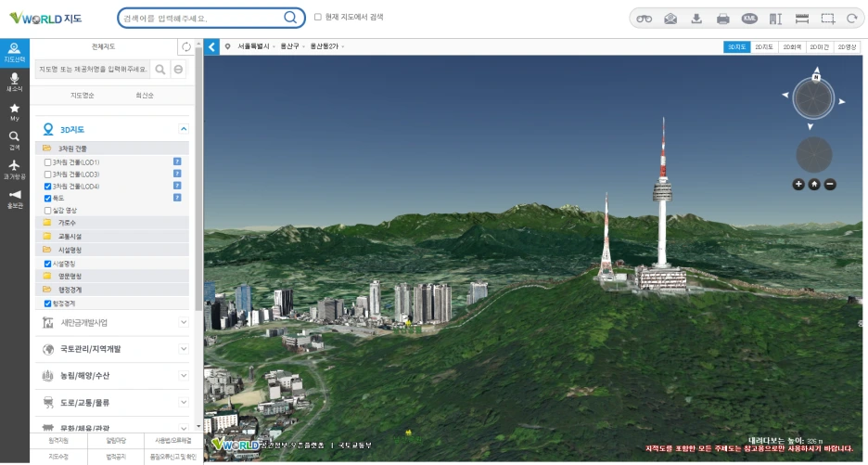Check the 현재 지도에서 검색 option

(318, 18)
